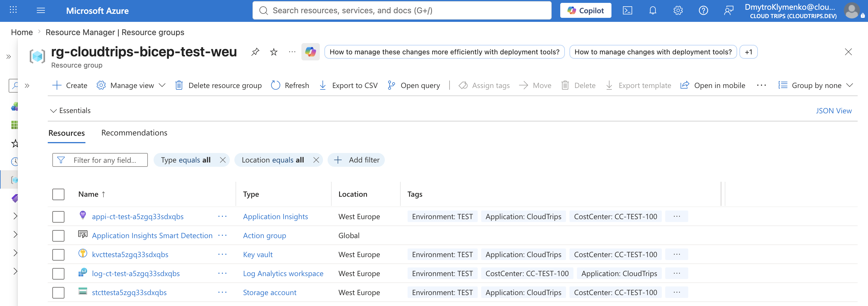868x306 pixels.
Task: Open toolbar overflow ellipsis near Group by
Action: point(761,86)
